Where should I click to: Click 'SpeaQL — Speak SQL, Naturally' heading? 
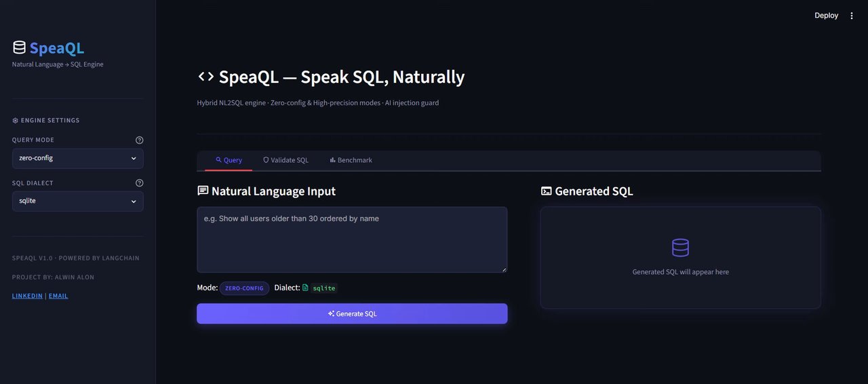click(342, 77)
